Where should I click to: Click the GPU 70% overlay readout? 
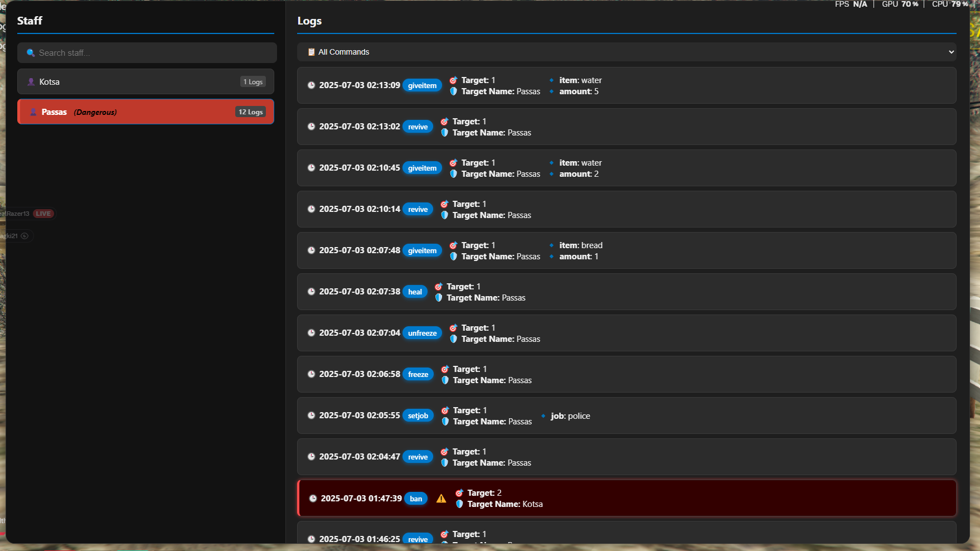pyautogui.click(x=900, y=4)
